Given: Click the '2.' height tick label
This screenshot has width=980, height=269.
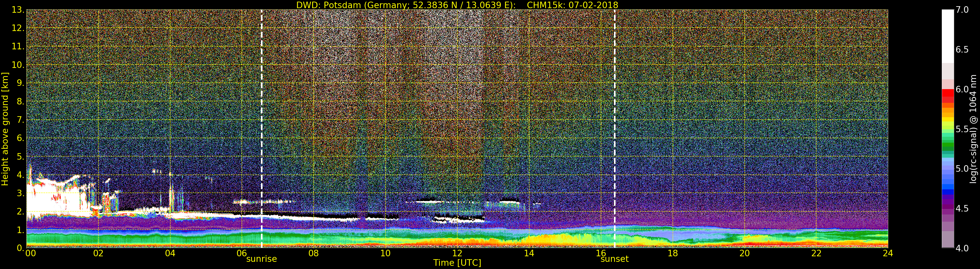Looking at the screenshot, I should 21,212.
